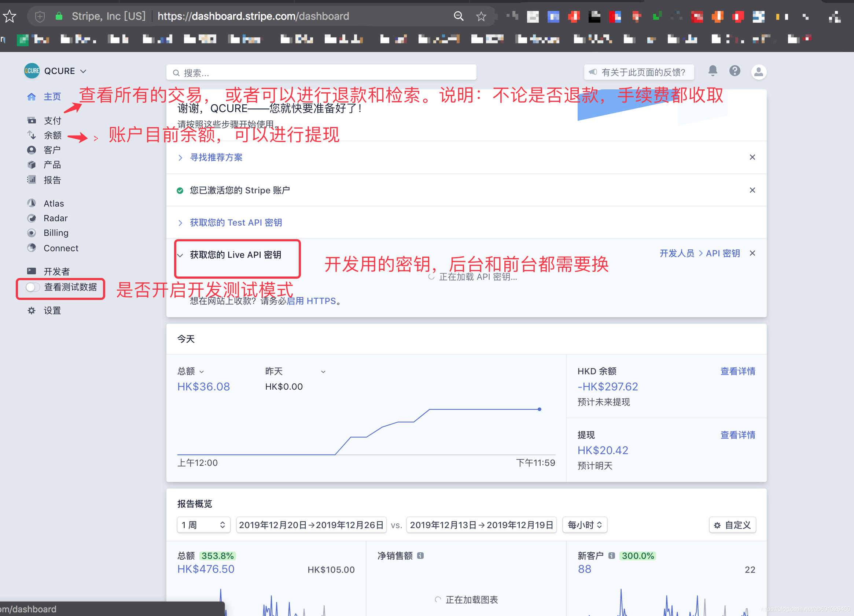Viewport: 854px width, 616px height.
Task: Dismiss the Live API 密钥 row
Action: point(752,253)
